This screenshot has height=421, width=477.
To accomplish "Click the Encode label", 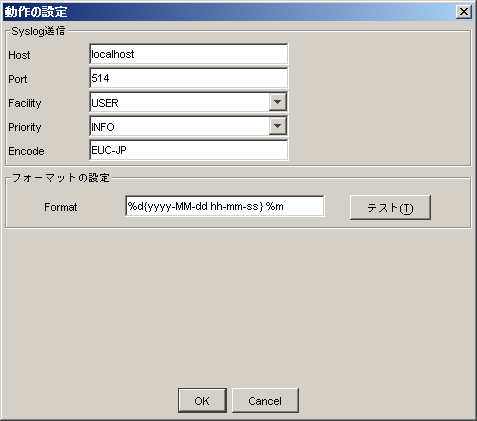I will click(x=26, y=151).
